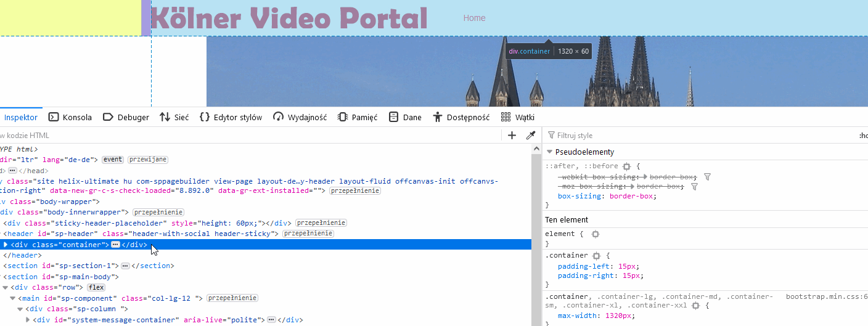Screen dimensions: 868x326
Task: Expand the system-message-container div node
Action: 27,320
